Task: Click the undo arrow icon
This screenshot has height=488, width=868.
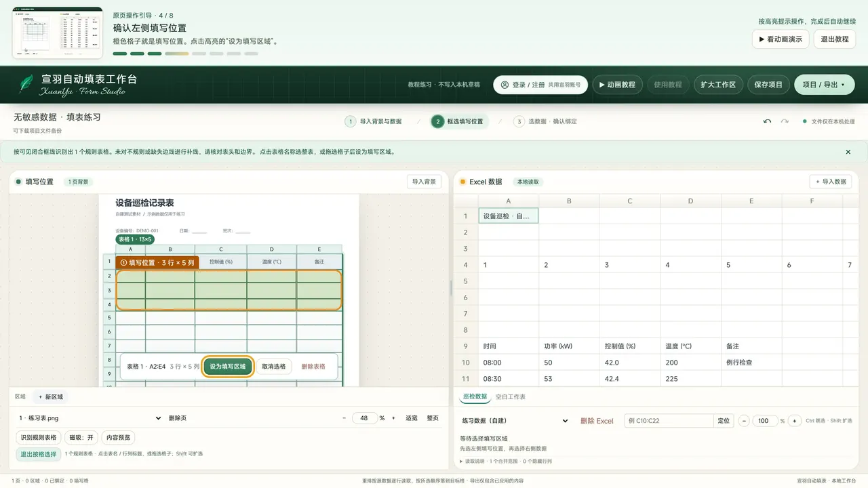Action: coord(767,121)
